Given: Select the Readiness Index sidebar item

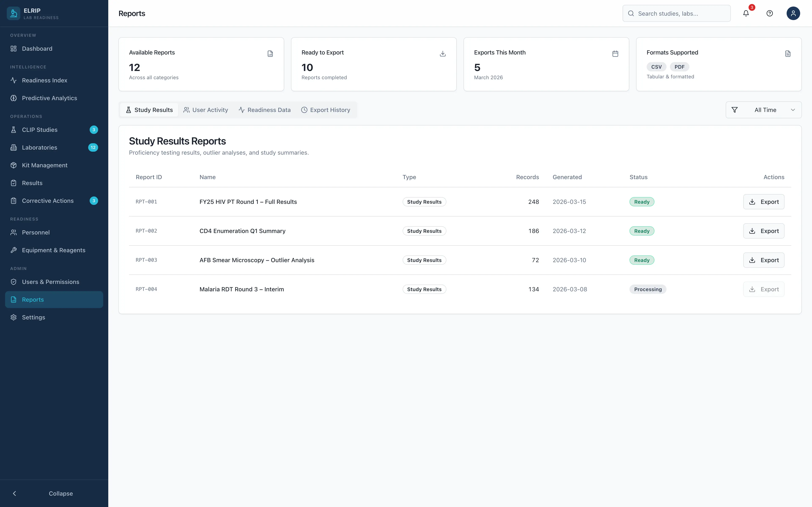Looking at the screenshot, I should click(x=45, y=80).
